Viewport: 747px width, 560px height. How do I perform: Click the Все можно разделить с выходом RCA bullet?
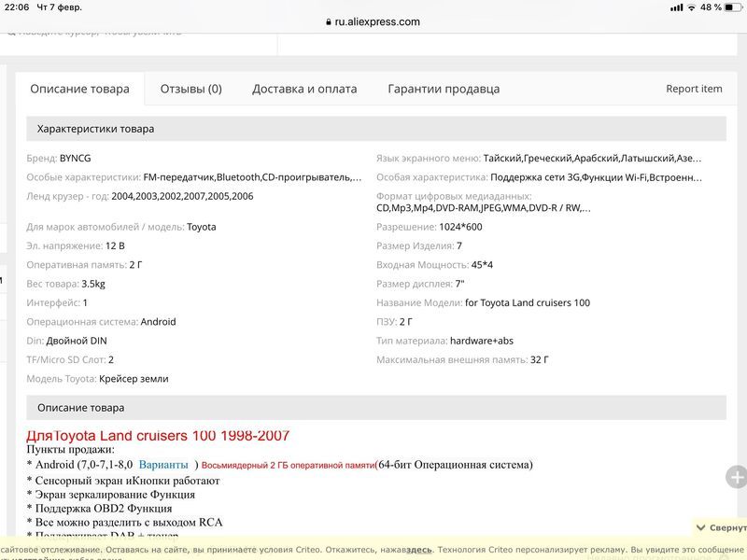[125, 522]
